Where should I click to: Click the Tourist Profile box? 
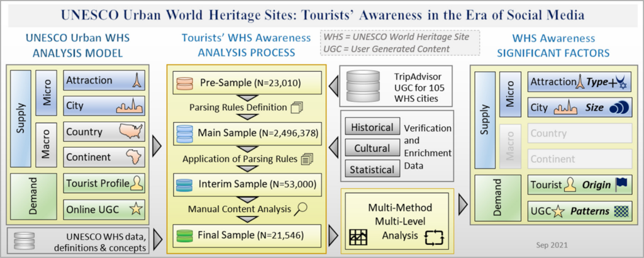[x=104, y=184]
